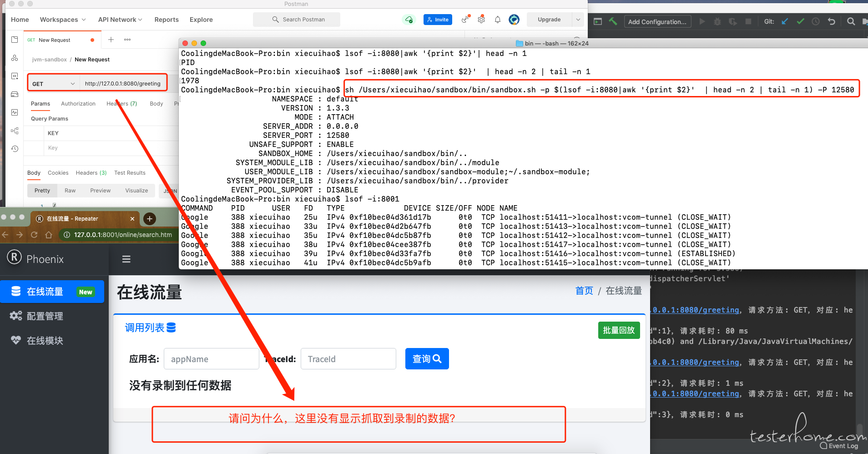Screen dimensions: 868x454
Task: Open the Test Results tab
Action: tap(130, 173)
